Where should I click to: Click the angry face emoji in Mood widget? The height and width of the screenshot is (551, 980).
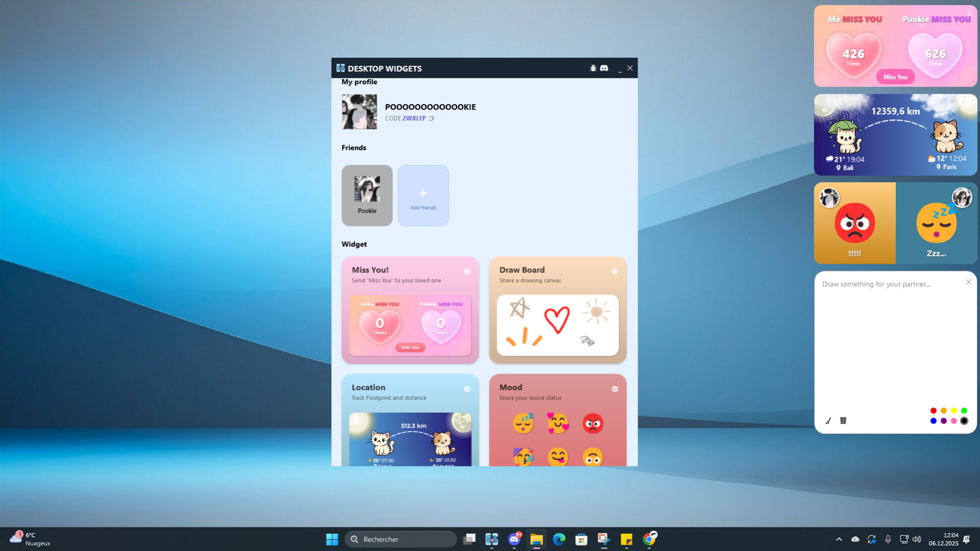593,423
